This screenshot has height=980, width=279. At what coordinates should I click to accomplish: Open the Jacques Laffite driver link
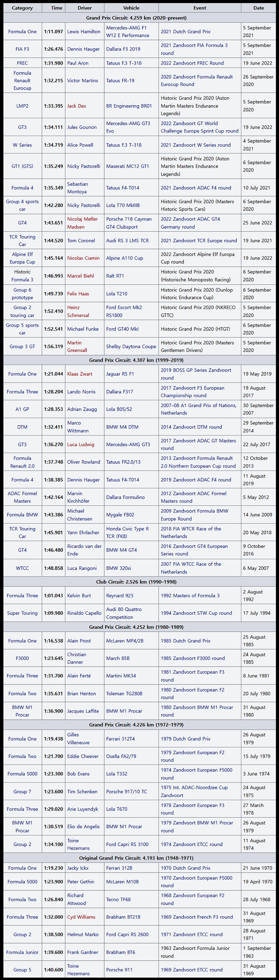(83, 711)
